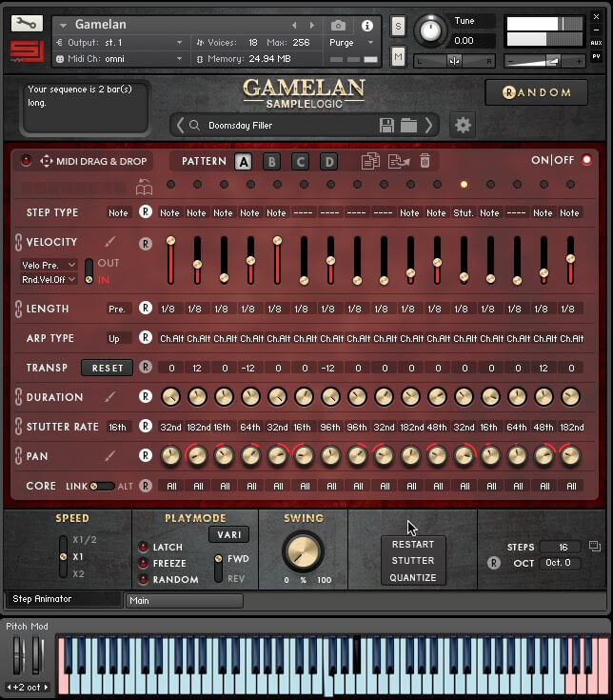The image size is (613, 700).
Task: Click the Pan draw pencil icon
Action: tap(109, 456)
